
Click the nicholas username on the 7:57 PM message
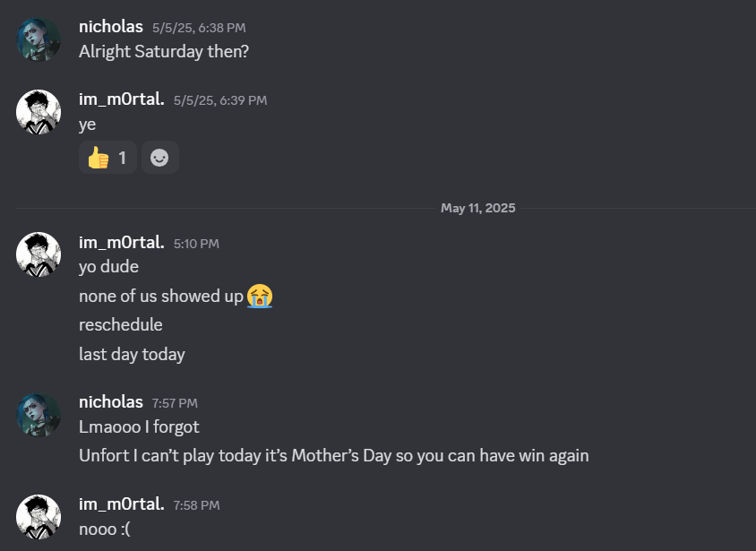click(x=111, y=402)
